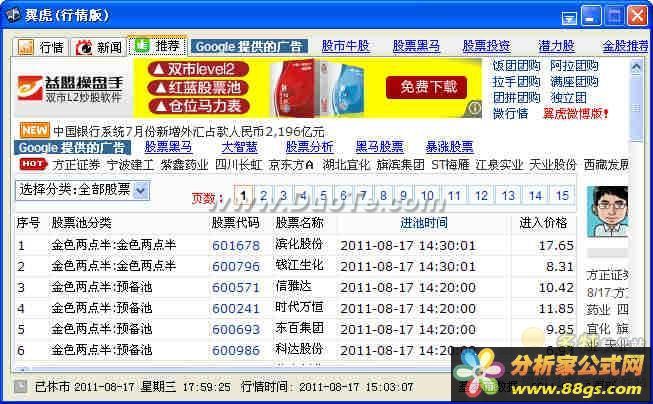This screenshot has width=653, height=404.
Task: Open the 大智慧 ad link
Action: pos(239,147)
